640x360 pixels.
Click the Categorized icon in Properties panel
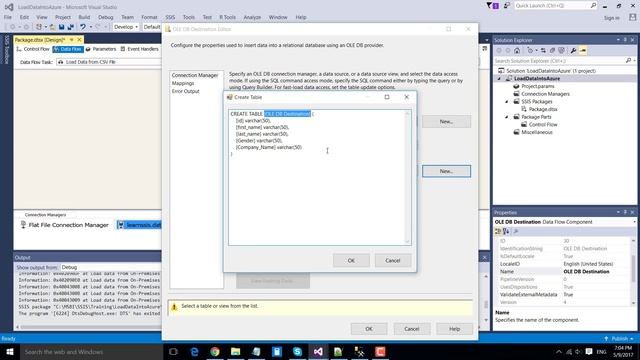498,231
